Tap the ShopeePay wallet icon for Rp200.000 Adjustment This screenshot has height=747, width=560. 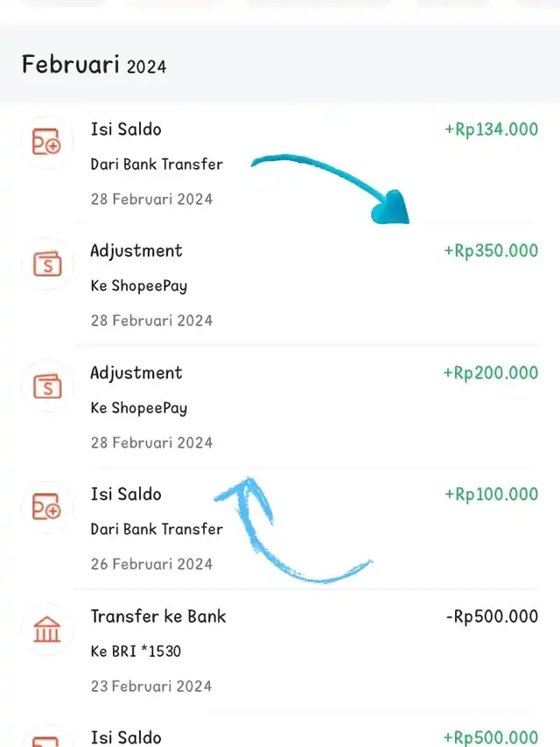[47, 385]
